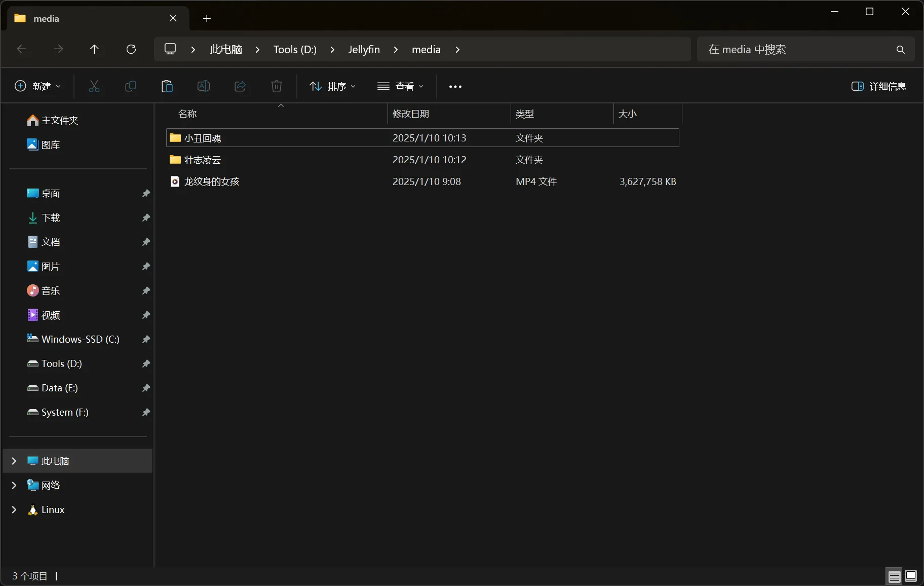
Task: Navigate to Jellyfin in the breadcrumb
Action: point(364,49)
